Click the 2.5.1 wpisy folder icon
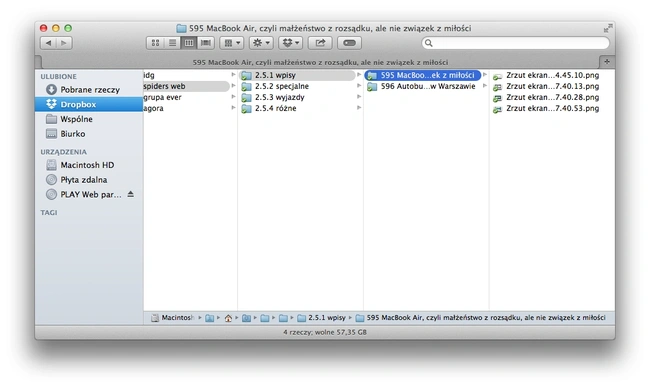 [246, 75]
